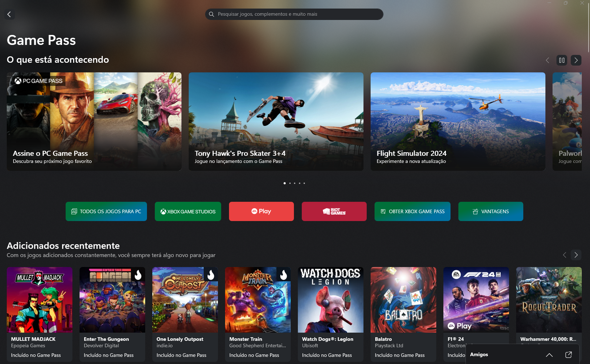This screenshot has width=590, height=364.
Task: Click the Devolver Digital publisher text
Action: pos(101,345)
